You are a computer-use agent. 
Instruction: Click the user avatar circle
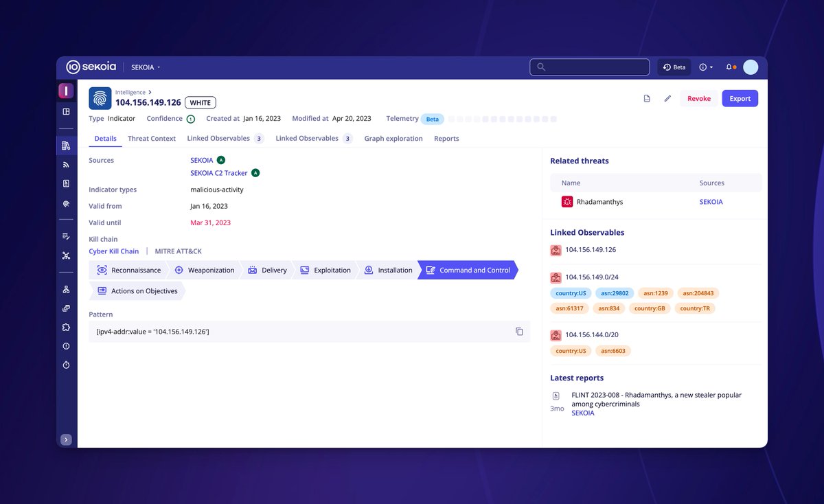tap(751, 67)
